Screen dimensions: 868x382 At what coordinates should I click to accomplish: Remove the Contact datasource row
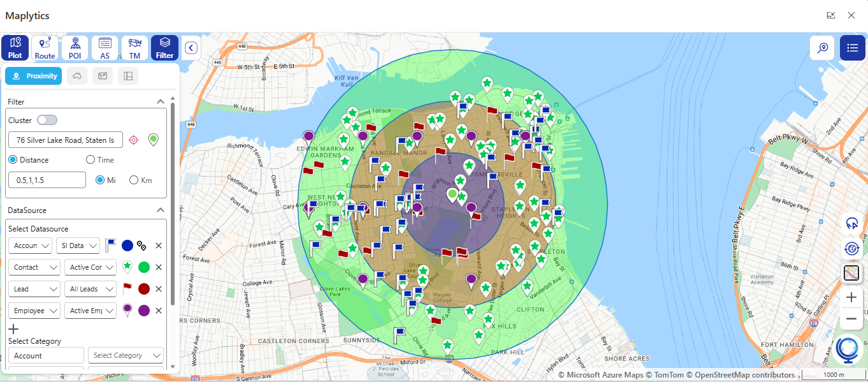pyautogui.click(x=159, y=267)
